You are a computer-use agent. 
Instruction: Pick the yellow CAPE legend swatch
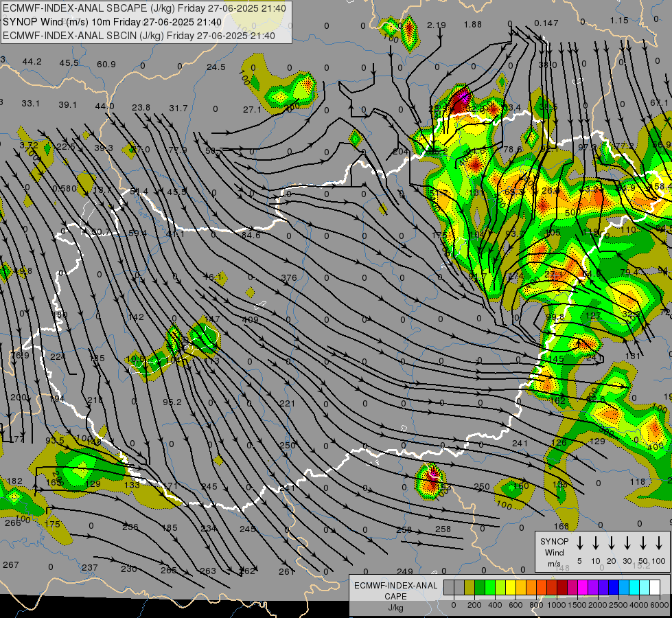(x=511, y=587)
